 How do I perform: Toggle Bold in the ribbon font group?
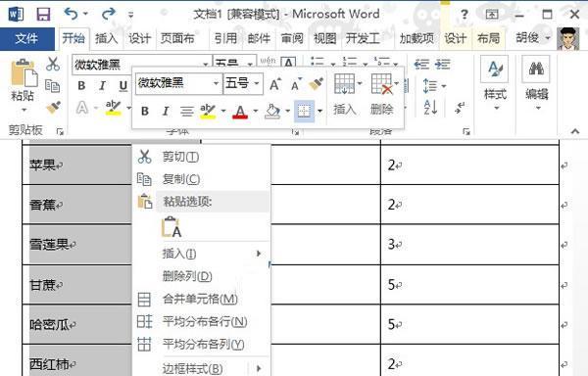(x=81, y=86)
